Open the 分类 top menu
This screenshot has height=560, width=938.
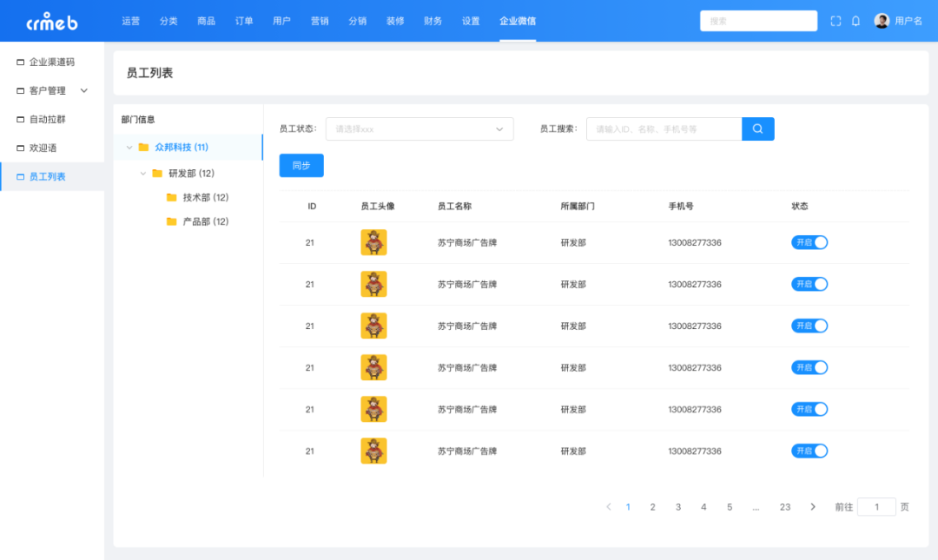[x=168, y=21]
